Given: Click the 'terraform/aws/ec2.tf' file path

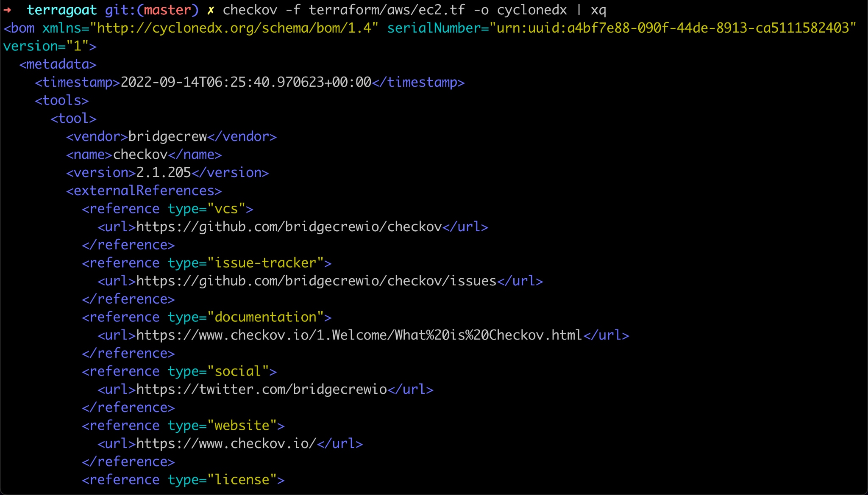Looking at the screenshot, I should pyautogui.click(x=387, y=10).
